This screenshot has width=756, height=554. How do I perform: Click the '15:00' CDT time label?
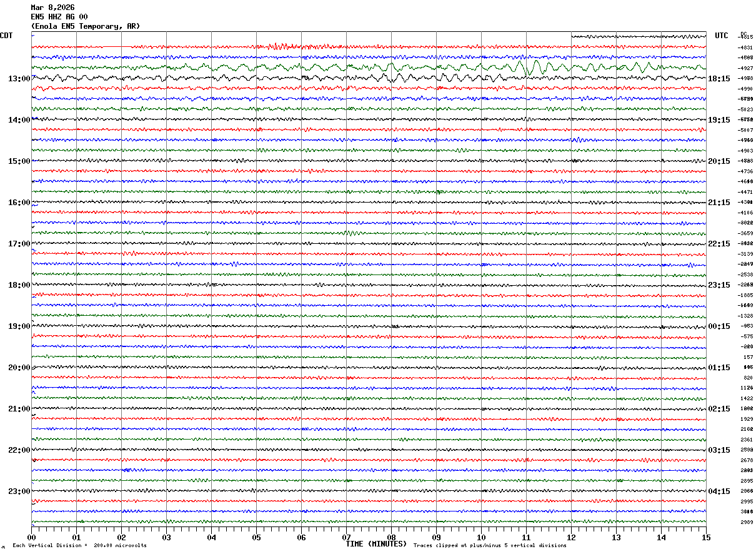tap(19, 161)
